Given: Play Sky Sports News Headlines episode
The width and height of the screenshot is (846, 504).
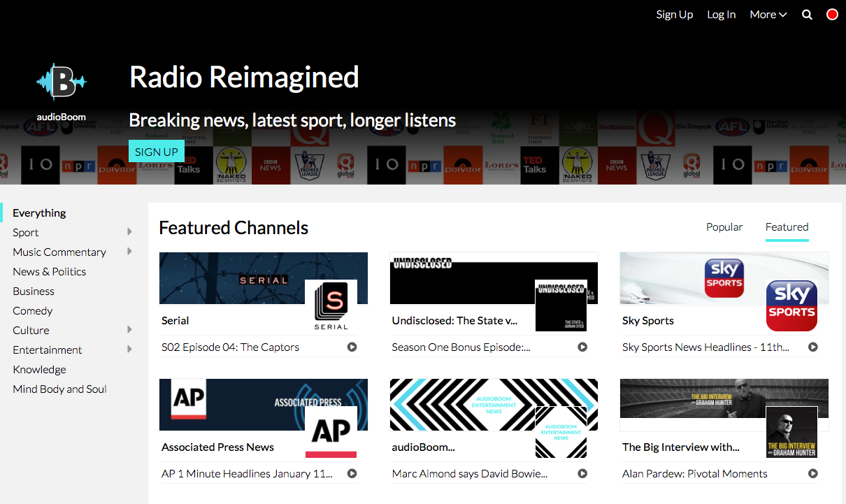Looking at the screenshot, I should (x=812, y=347).
